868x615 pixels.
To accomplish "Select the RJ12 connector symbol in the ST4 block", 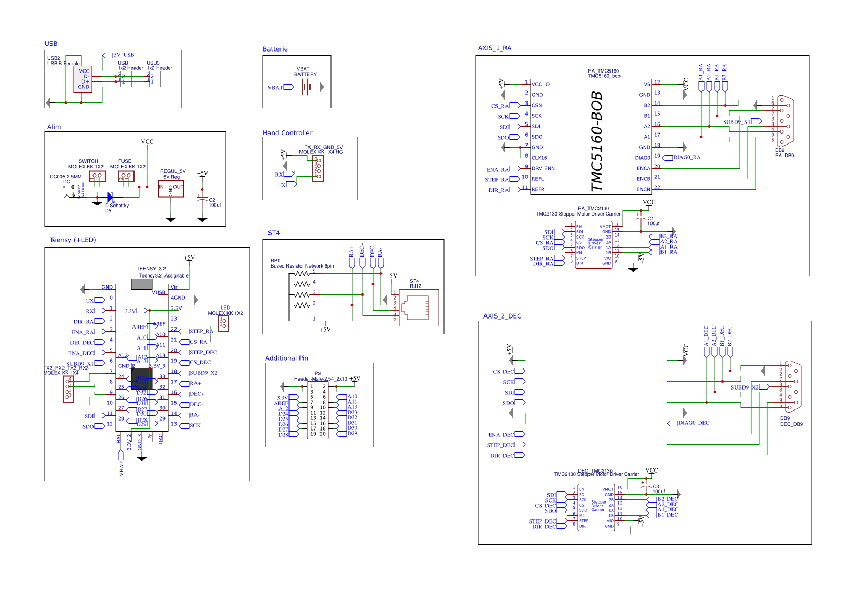I will click(419, 308).
